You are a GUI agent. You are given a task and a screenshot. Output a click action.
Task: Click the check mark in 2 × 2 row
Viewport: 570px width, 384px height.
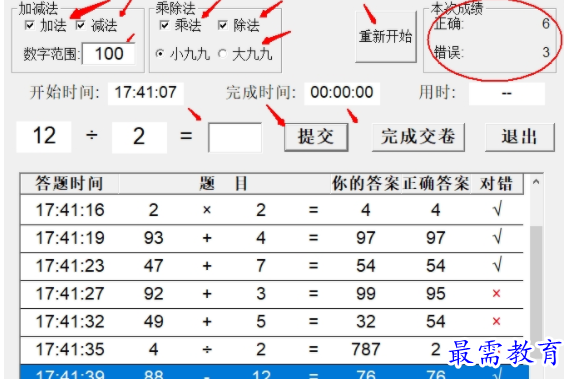(497, 209)
